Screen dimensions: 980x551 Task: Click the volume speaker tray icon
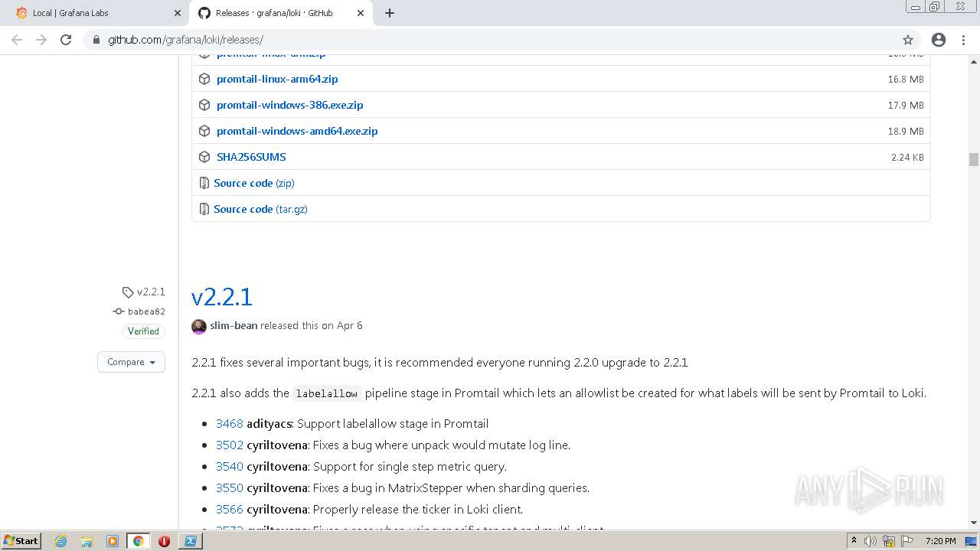[871, 541]
